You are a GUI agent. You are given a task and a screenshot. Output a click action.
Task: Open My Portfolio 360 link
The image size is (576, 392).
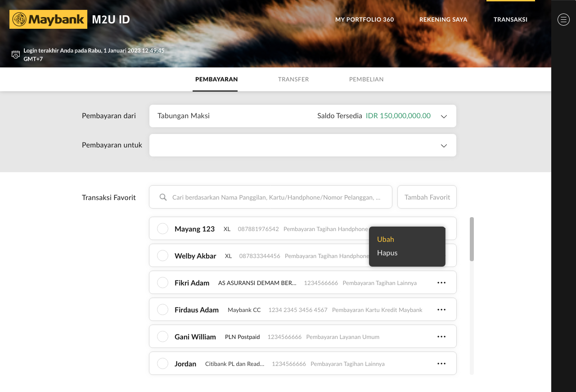[x=364, y=19]
